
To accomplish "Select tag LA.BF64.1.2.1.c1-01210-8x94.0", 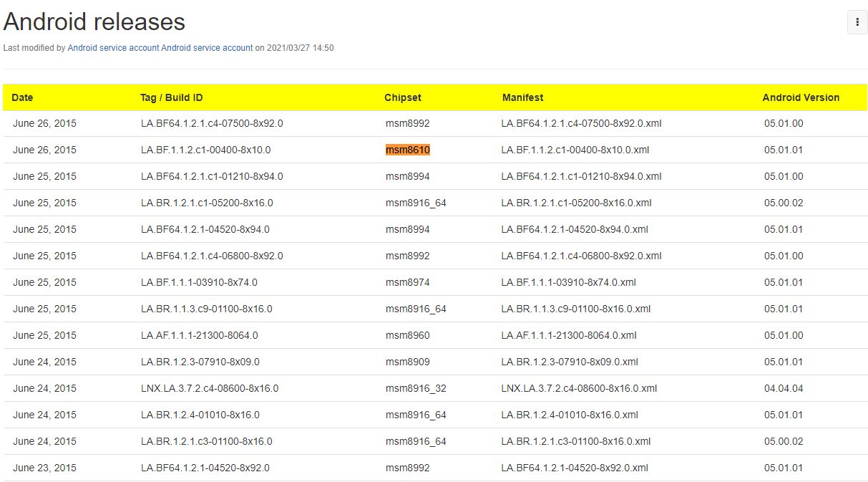I will coord(212,176).
